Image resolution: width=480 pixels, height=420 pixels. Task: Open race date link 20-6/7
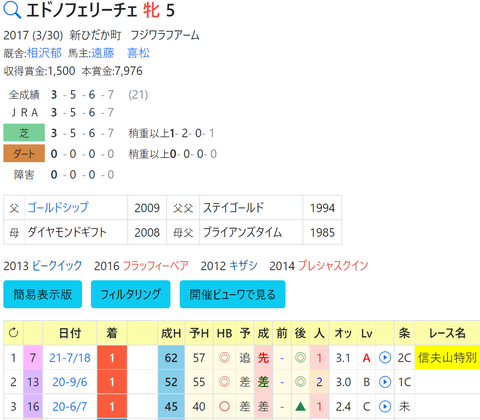[x=70, y=406]
